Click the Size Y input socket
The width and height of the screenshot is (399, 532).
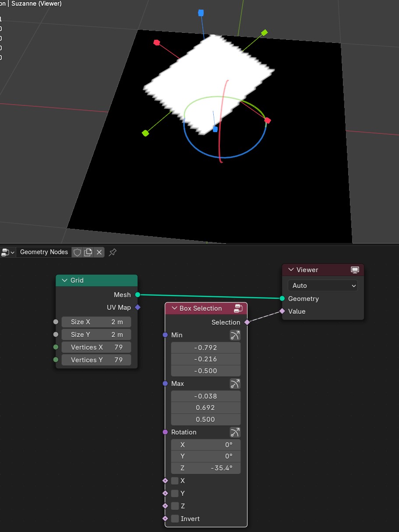pos(56,335)
